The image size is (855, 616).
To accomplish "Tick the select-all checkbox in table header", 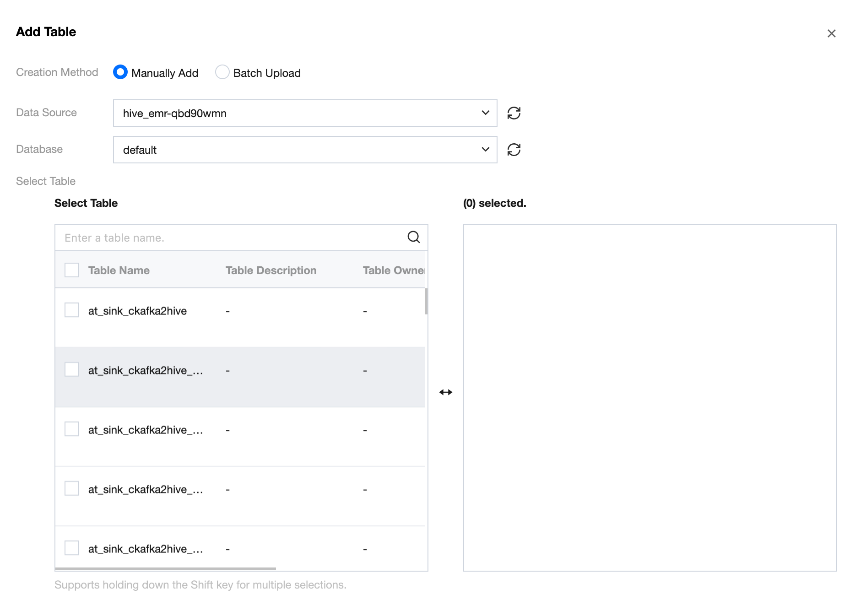I will pos(72,270).
